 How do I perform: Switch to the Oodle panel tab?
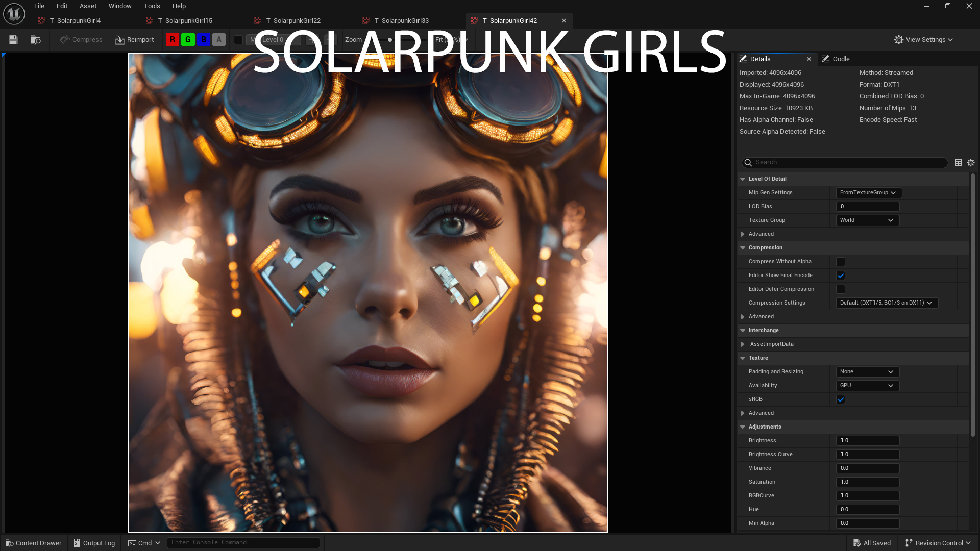(836, 59)
